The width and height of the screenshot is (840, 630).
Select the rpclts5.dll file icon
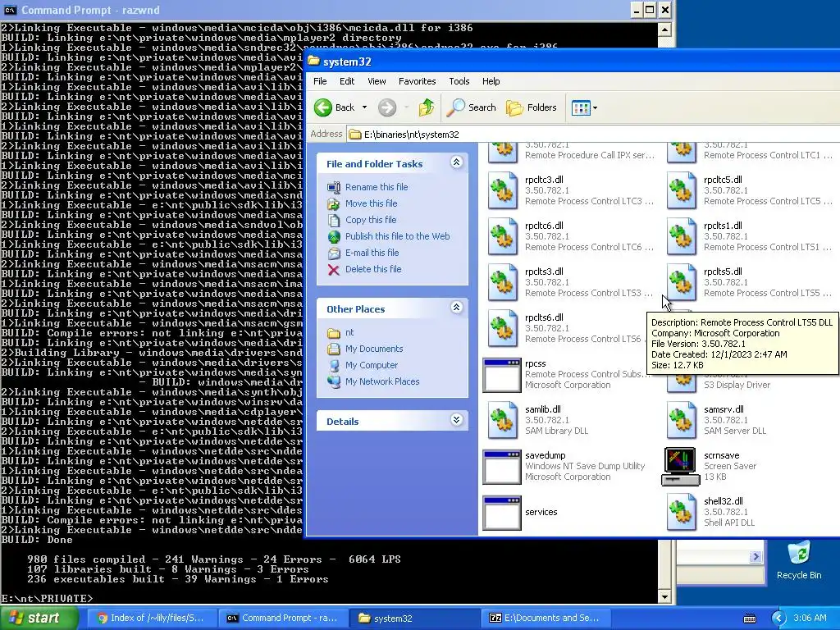(x=682, y=282)
